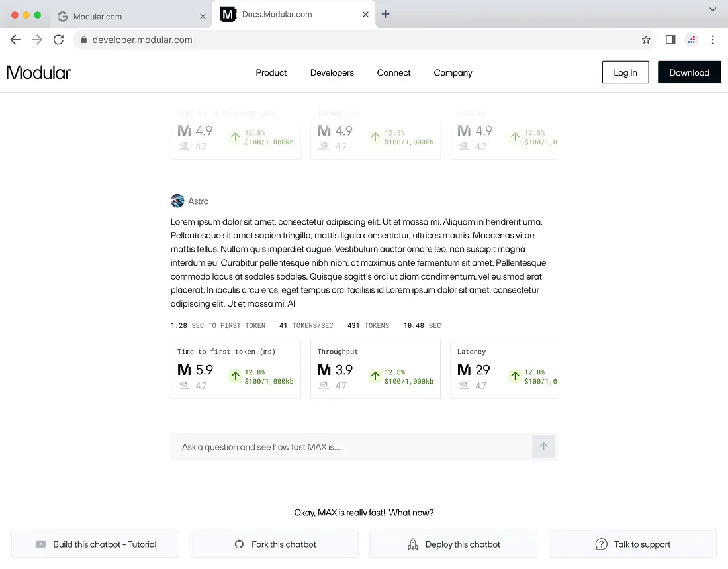Click the 'Latency' card label
728x569 pixels.
click(471, 352)
